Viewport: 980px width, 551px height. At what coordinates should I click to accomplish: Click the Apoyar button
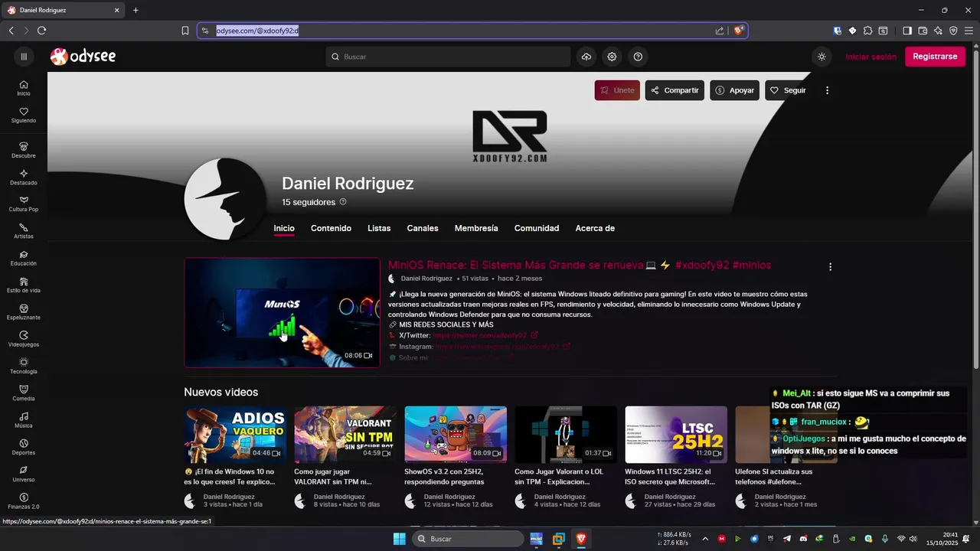734,90
